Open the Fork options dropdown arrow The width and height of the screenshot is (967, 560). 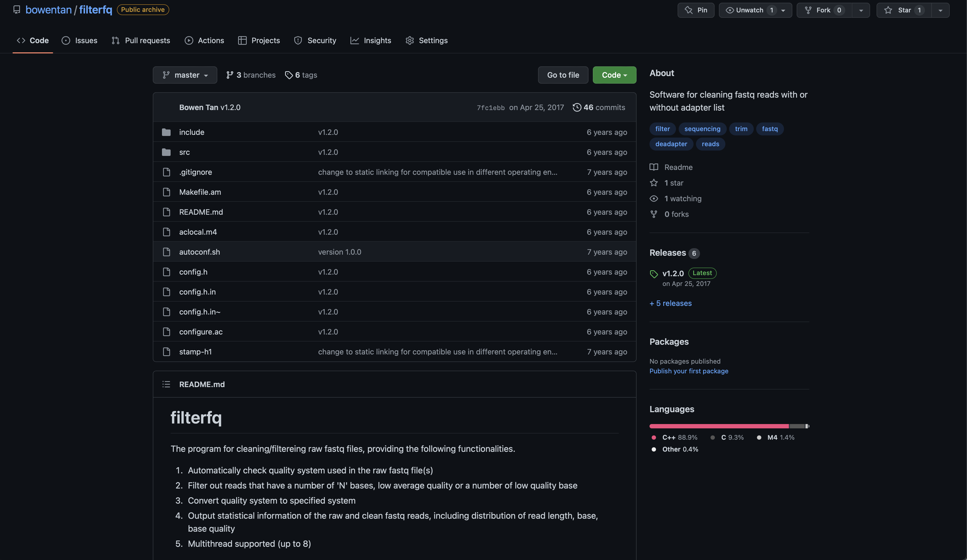861,10
